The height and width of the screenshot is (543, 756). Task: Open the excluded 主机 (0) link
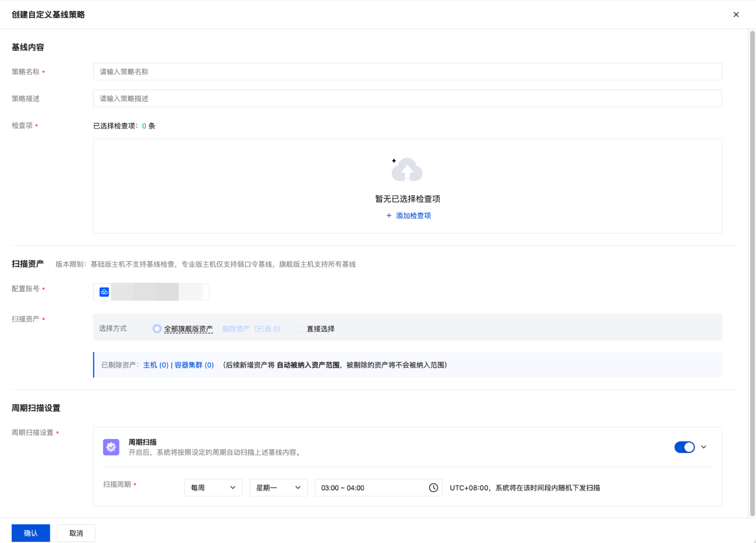tap(156, 365)
